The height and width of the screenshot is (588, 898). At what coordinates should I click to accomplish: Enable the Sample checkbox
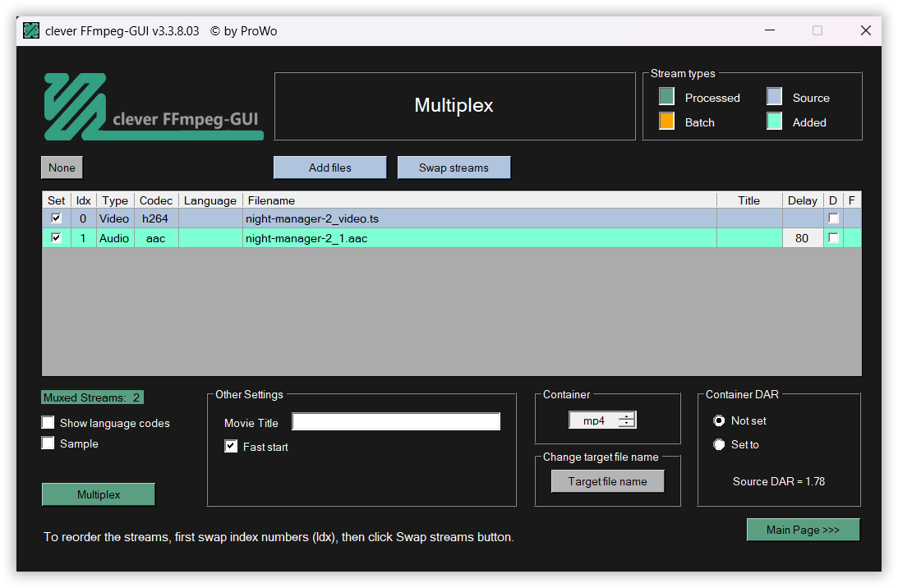click(x=48, y=443)
